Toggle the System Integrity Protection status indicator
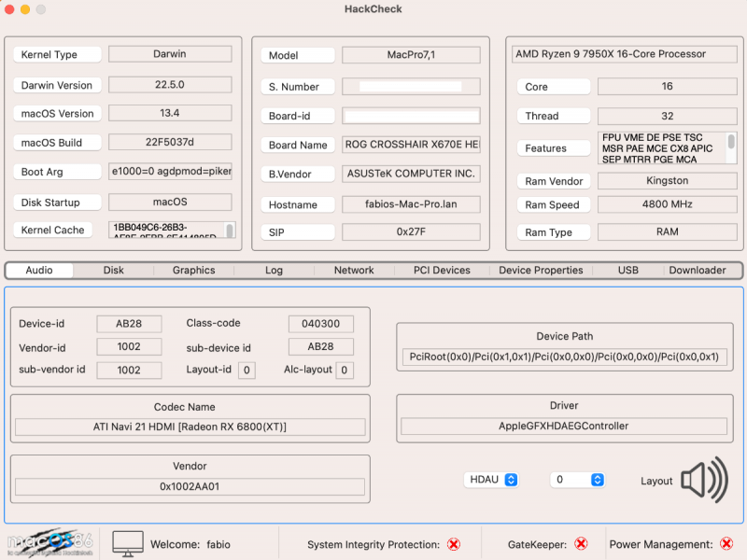Screen dimensions: 747x560 coord(455,543)
